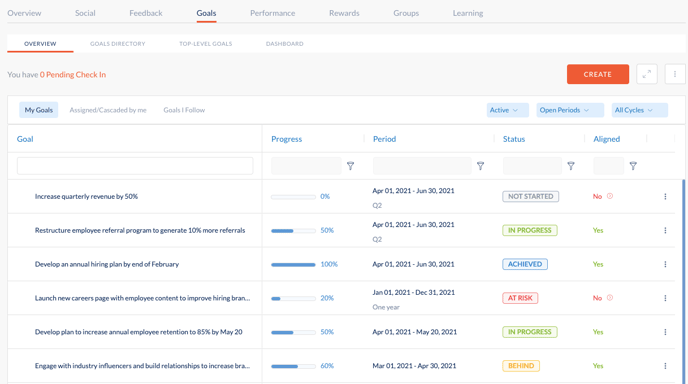The height and width of the screenshot is (384, 688).
Task: Open row menu for annual hiring plan goal
Action: tap(665, 264)
